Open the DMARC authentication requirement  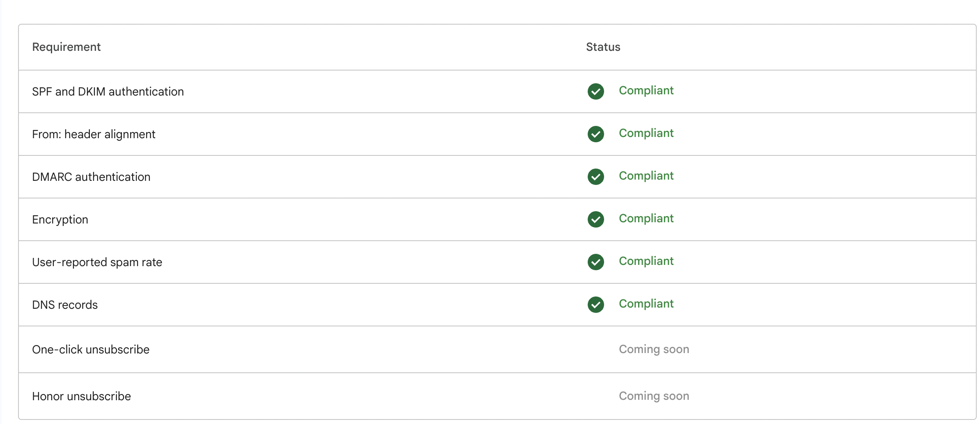pos(91,177)
